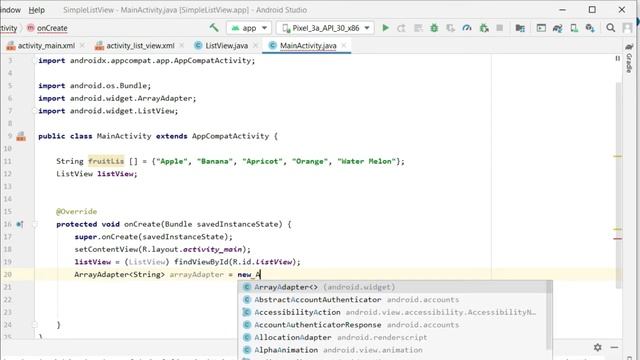Click "Water Melon" string on line 11
Screen dimensions: 640x360
tap(367, 161)
